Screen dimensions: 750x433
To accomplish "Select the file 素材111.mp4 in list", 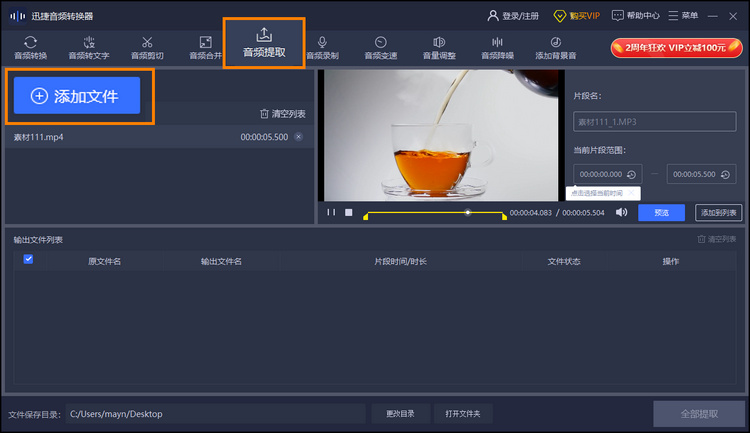I will click(x=159, y=137).
